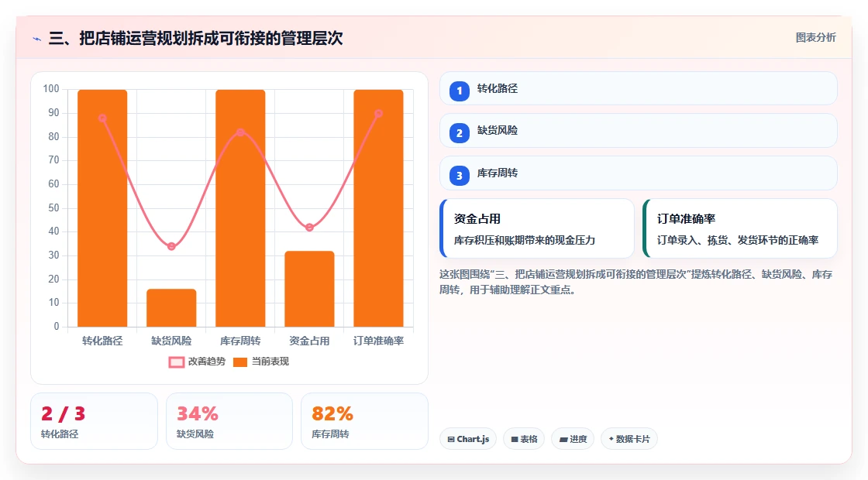Click the 进度 tag

tap(573, 439)
